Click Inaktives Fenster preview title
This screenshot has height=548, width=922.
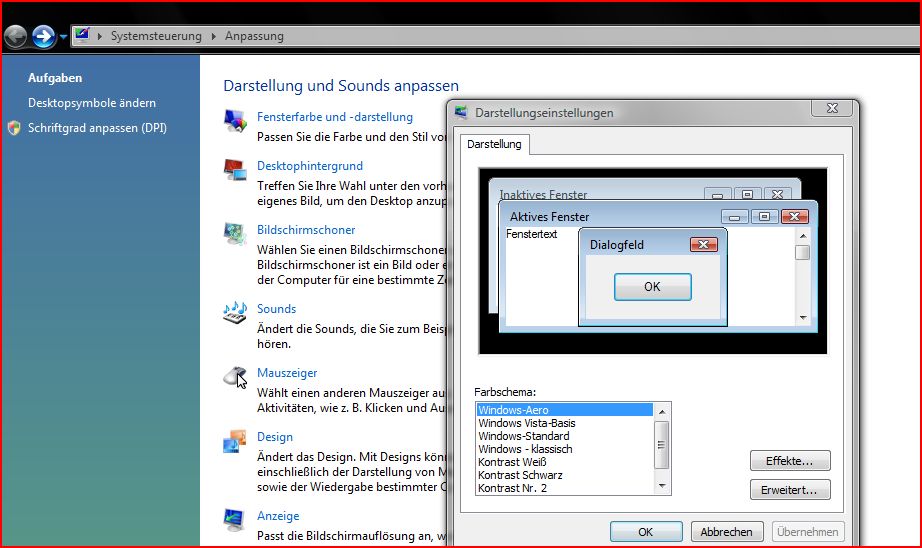pos(543,194)
